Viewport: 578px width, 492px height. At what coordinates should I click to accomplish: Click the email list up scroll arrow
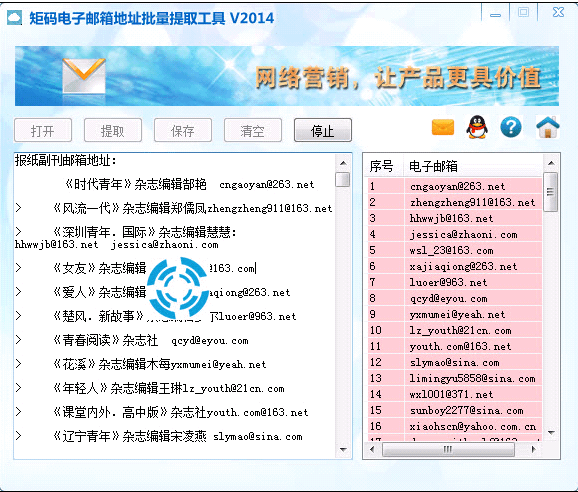(551, 163)
